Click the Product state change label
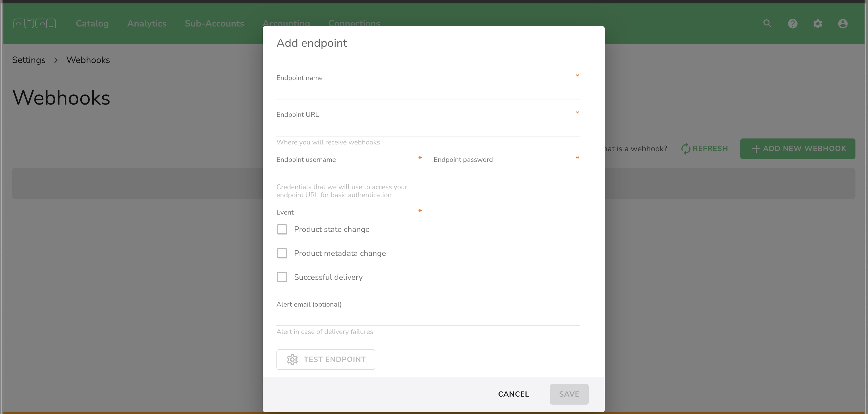868x414 pixels. pyautogui.click(x=332, y=229)
